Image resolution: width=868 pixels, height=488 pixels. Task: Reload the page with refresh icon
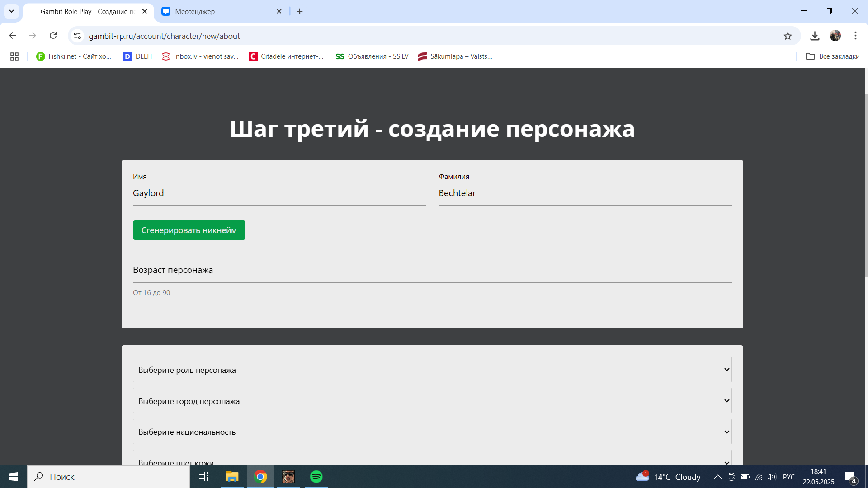[53, 36]
